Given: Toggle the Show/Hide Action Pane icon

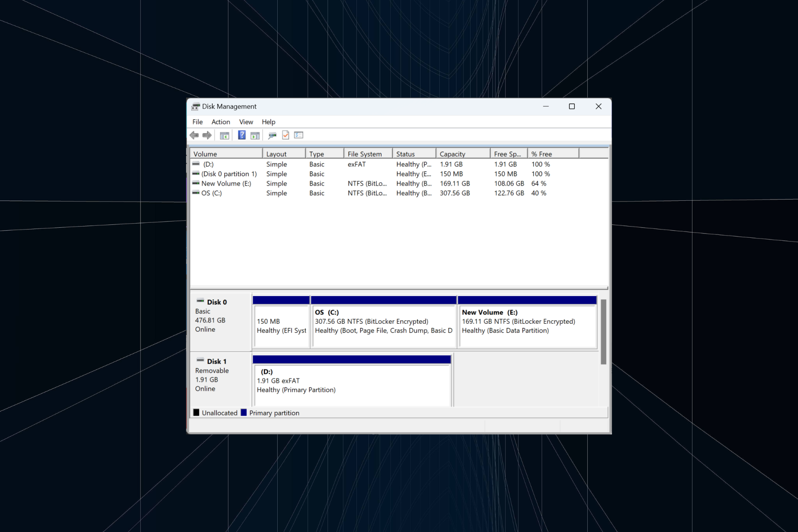Looking at the screenshot, I should coord(255,135).
